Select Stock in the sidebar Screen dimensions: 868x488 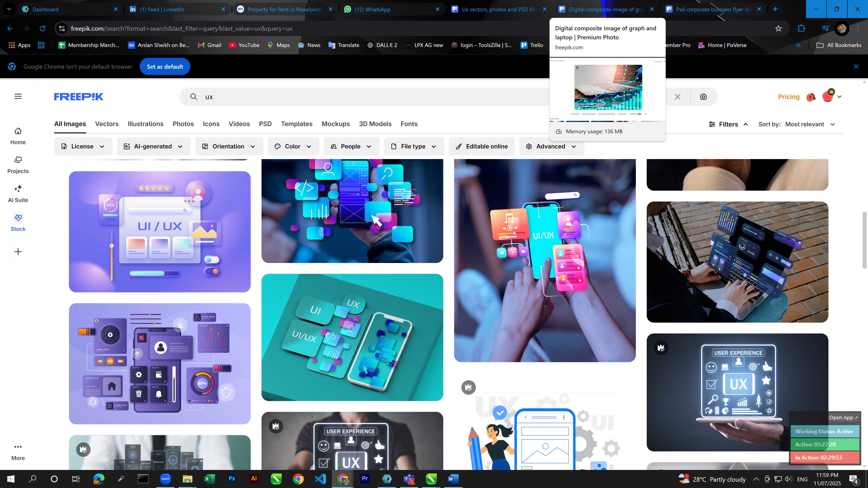[x=18, y=223]
